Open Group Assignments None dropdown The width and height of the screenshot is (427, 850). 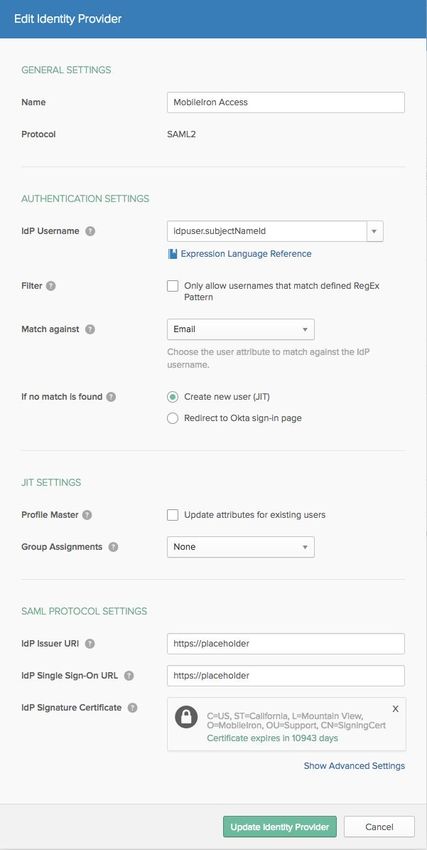pyautogui.click(x=241, y=547)
